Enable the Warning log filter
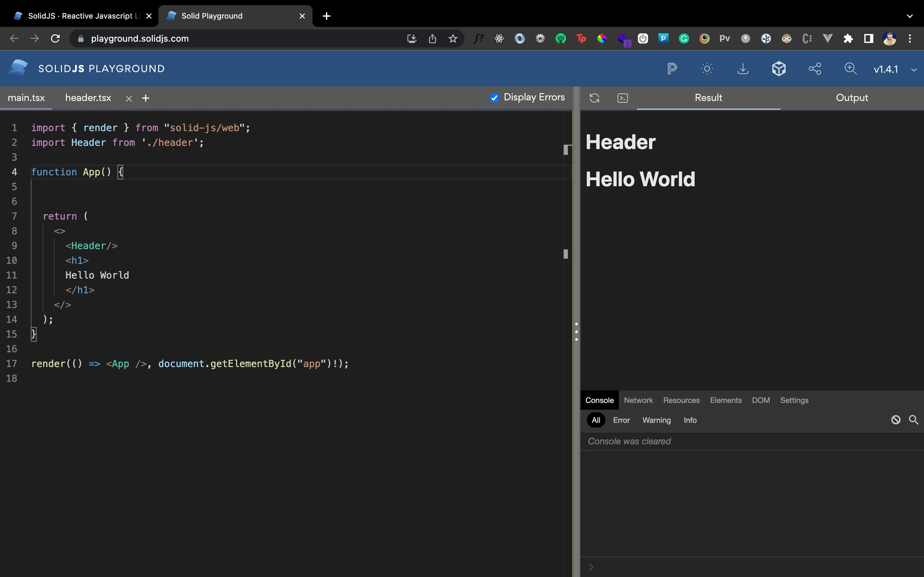This screenshot has width=924, height=577. [656, 420]
